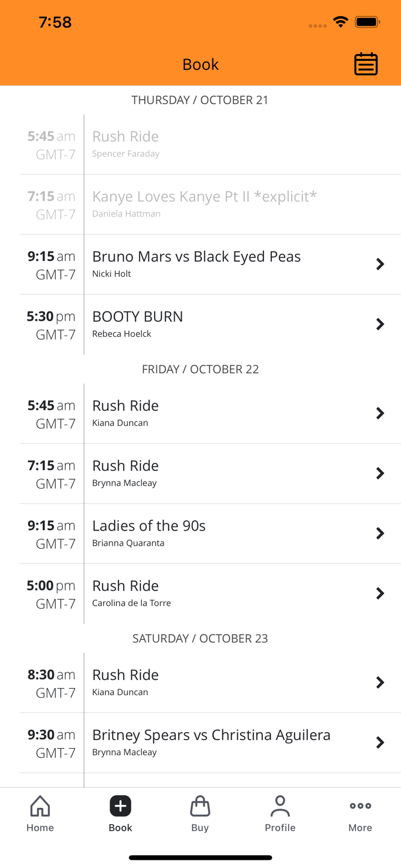Open the Wi-Fi status indicator
The height and width of the screenshot is (868, 401).
[x=340, y=21]
